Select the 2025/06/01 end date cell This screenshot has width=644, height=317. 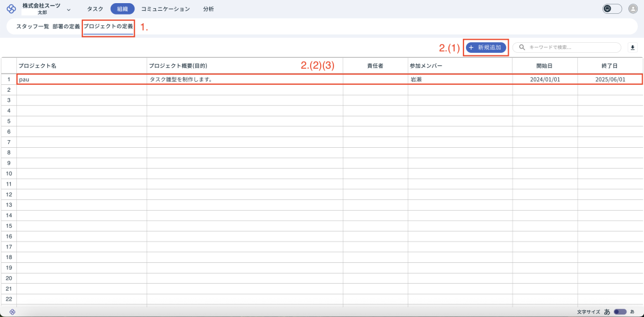(x=609, y=80)
